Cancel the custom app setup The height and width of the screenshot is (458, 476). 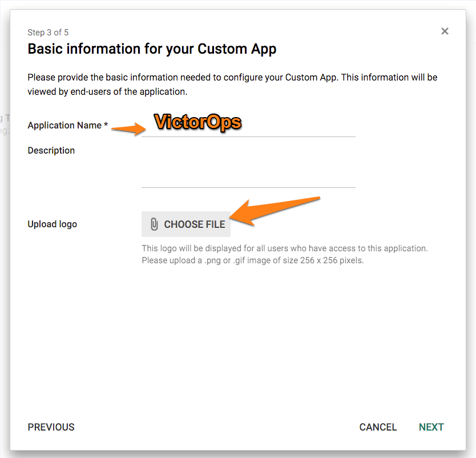pos(378,427)
